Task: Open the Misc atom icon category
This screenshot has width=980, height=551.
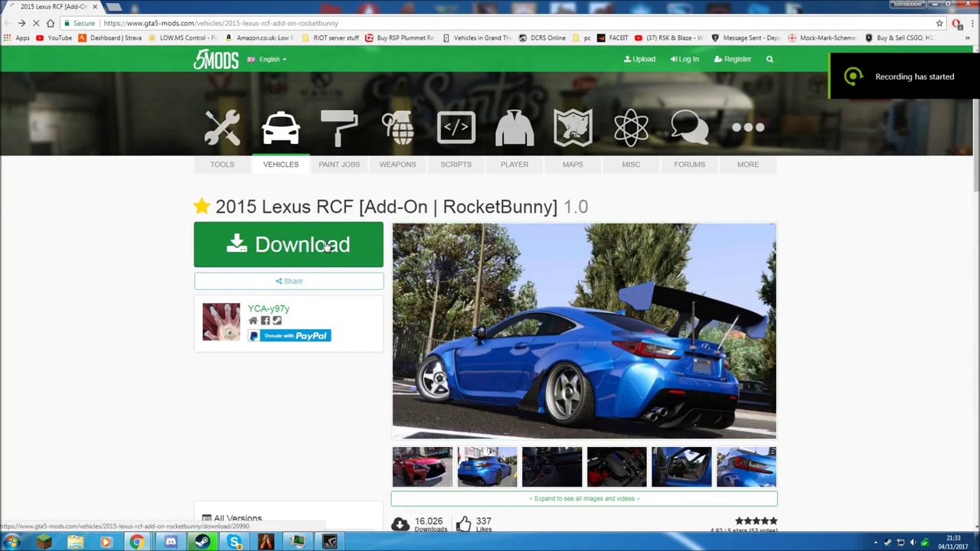Action: pyautogui.click(x=631, y=127)
